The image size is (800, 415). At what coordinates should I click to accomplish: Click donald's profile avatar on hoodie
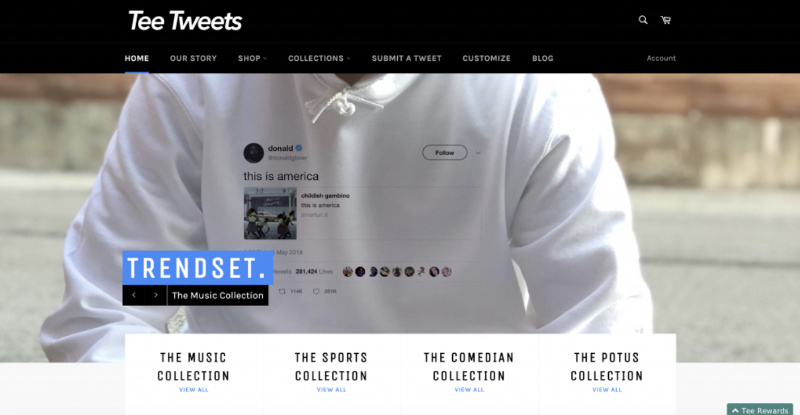tap(253, 153)
